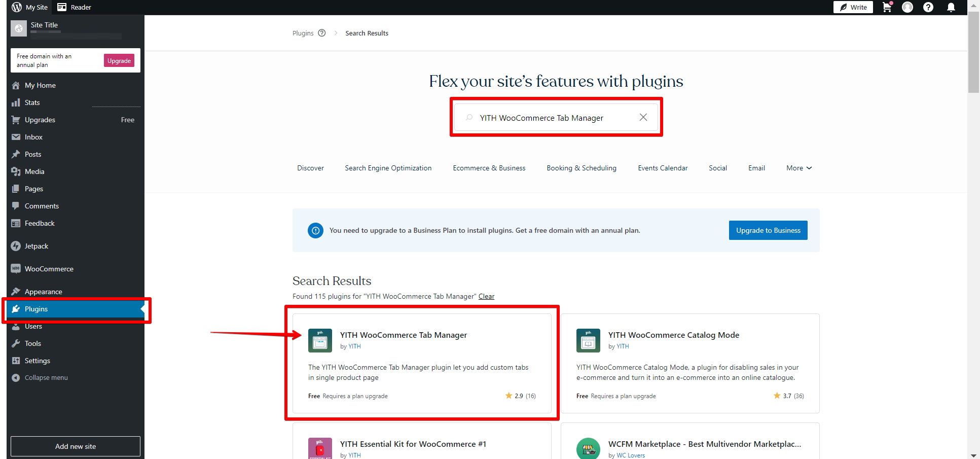Viewport: 980px width, 459px height.
Task: Collapse the sidebar menu
Action: (x=46, y=377)
